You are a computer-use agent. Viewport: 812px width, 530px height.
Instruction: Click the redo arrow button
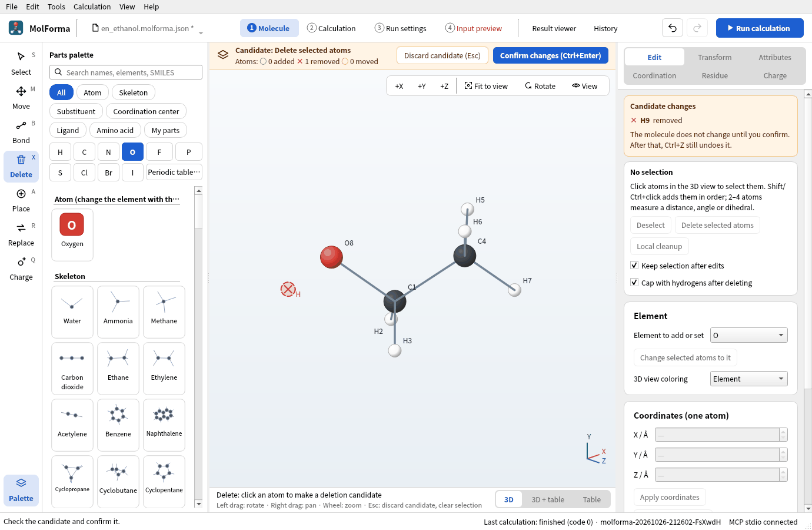coord(697,28)
